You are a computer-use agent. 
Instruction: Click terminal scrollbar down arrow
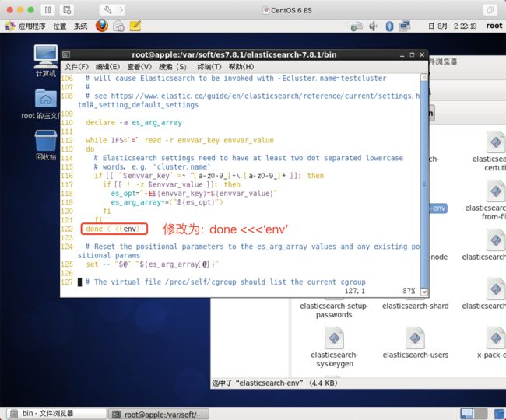pos(424,292)
